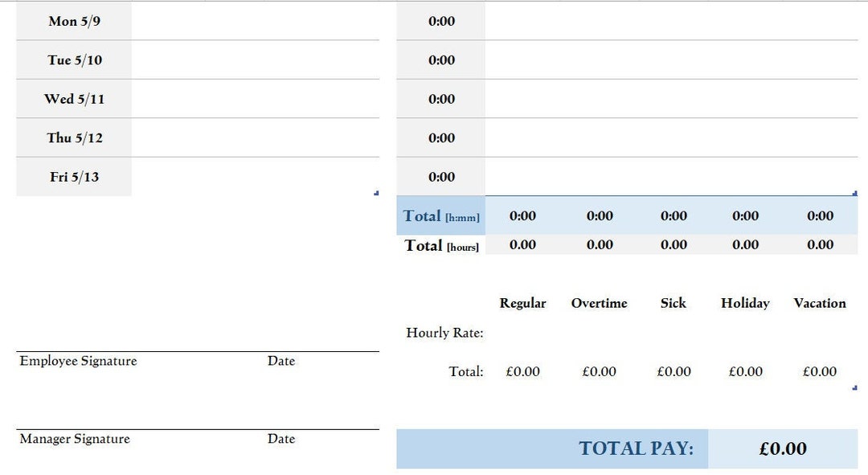Select the Holiday column header

point(745,303)
